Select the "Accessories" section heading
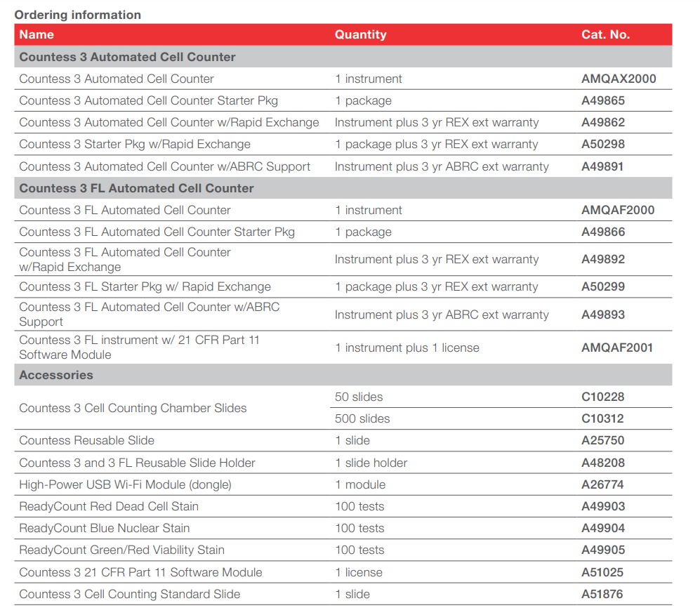The width and height of the screenshot is (700, 608). pos(56,375)
